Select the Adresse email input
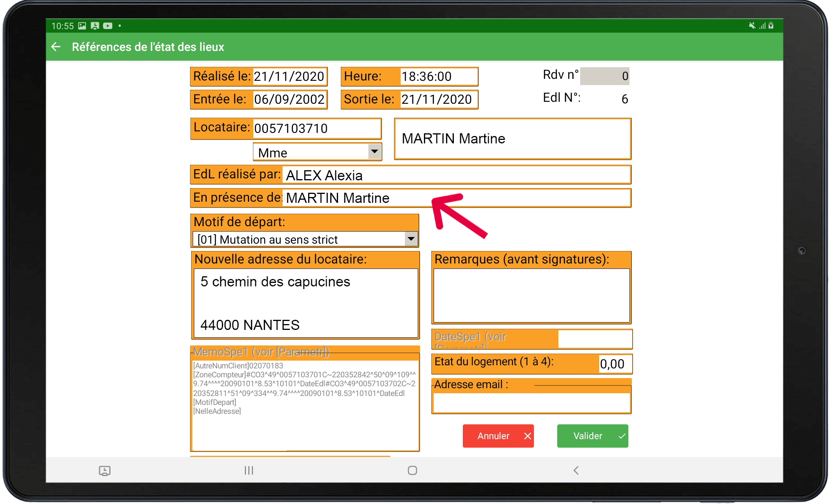Image resolution: width=830 pixels, height=504 pixels. click(x=531, y=403)
